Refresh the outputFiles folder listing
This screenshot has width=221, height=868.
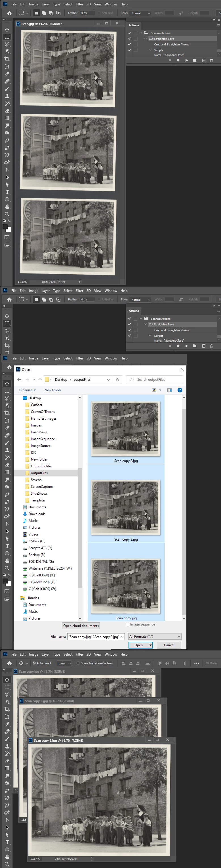(x=117, y=379)
